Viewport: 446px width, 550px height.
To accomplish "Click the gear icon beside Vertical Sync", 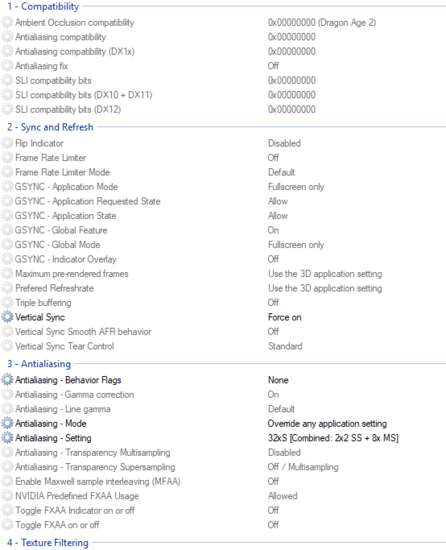I will point(7,317).
